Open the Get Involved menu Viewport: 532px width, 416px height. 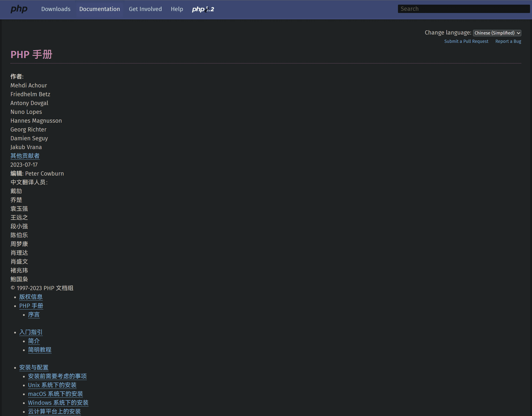click(x=145, y=9)
